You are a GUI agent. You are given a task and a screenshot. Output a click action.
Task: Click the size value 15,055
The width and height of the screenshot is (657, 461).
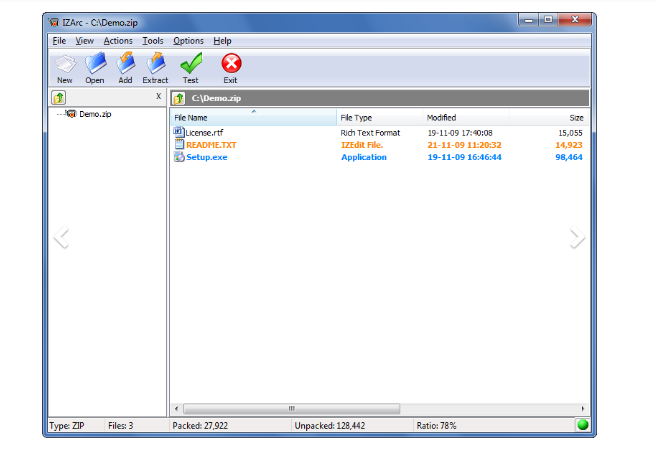click(x=570, y=133)
